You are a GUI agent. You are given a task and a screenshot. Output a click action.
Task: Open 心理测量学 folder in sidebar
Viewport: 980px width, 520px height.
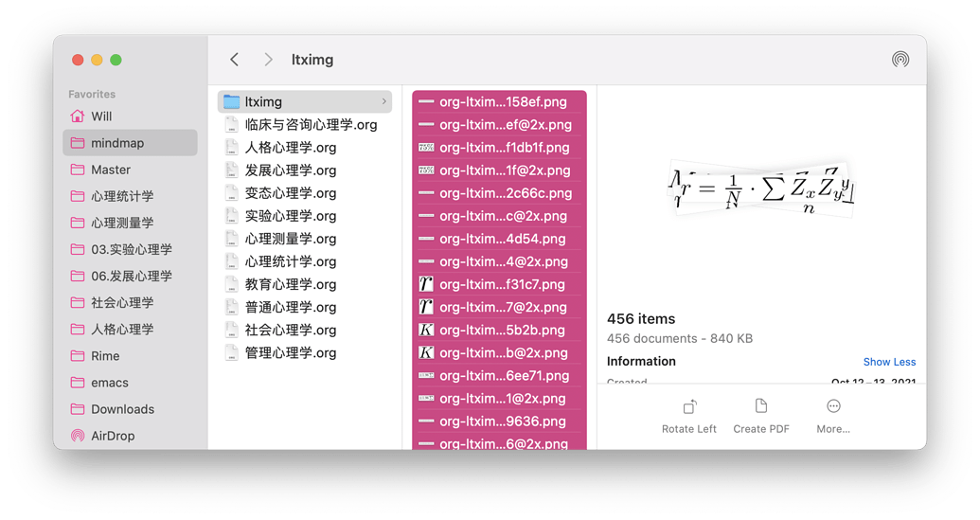(x=130, y=223)
